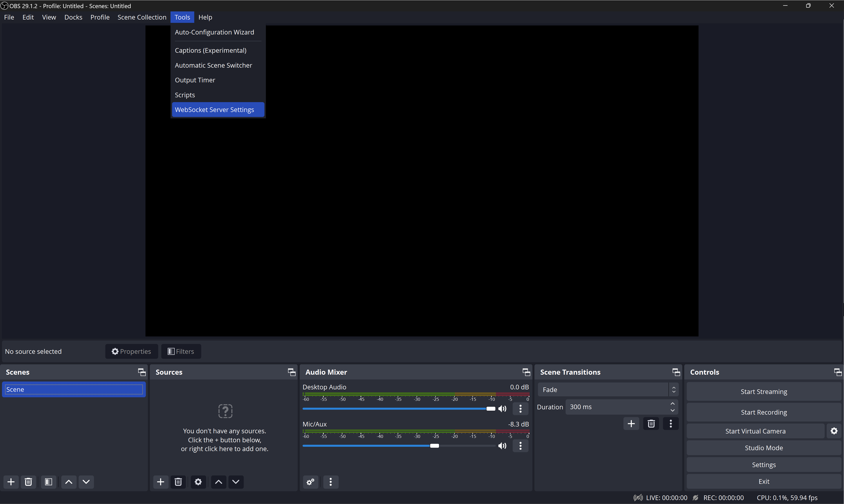Open source properties gear in Sources dock

click(198, 482)
